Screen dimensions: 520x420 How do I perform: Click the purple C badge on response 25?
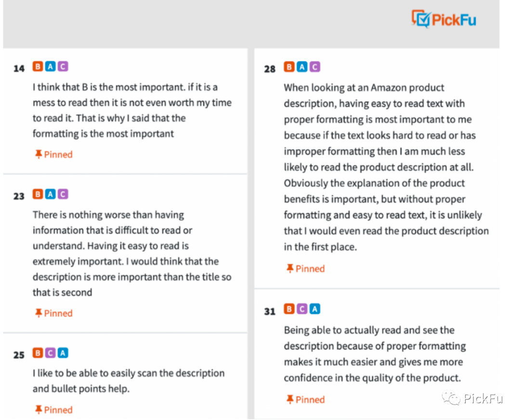(x=51, y=353)
